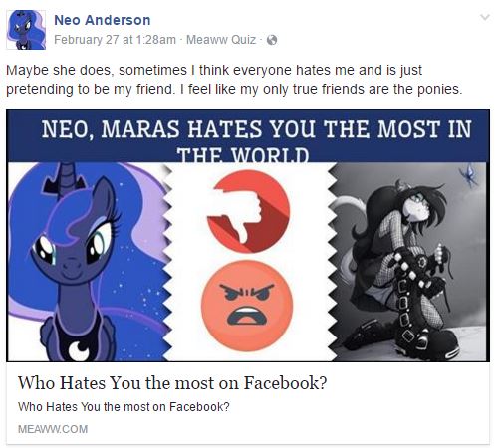Click the crescent moon emblem on pony
This screenshot has height=448, width=497.
(79, 350)
